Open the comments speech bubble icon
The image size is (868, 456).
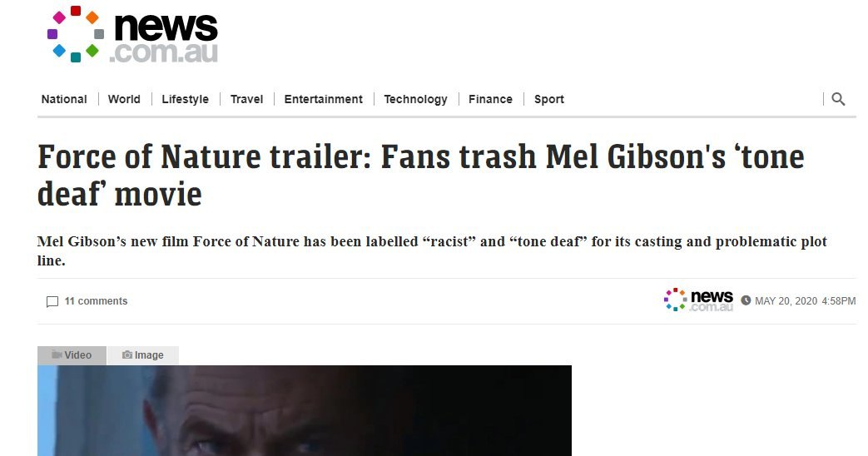(52, 301)
